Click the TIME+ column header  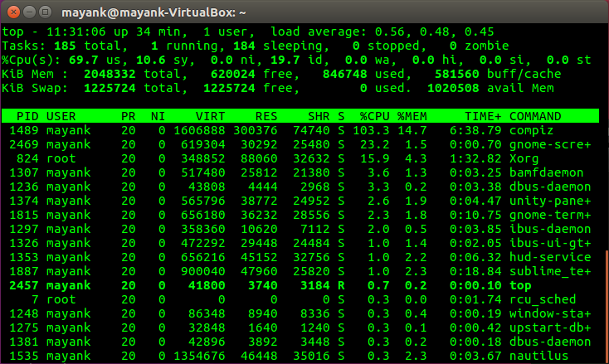pos(483,116)
